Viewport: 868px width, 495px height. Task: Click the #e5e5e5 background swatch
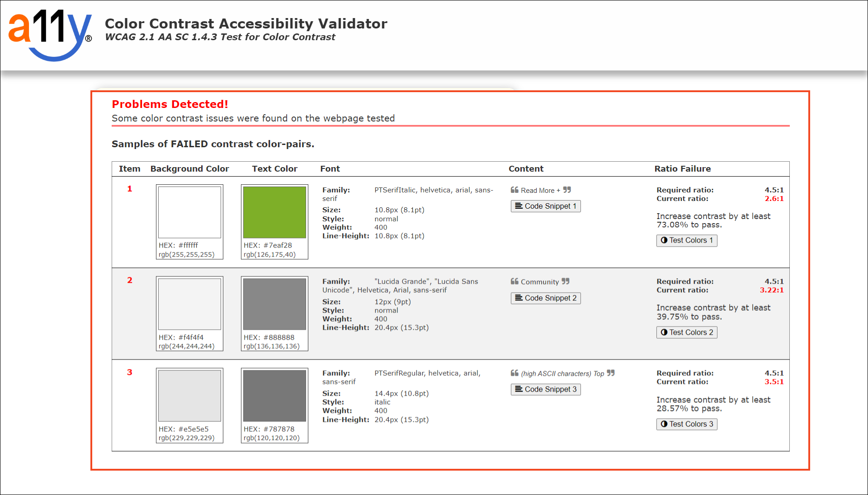point(189,396)
